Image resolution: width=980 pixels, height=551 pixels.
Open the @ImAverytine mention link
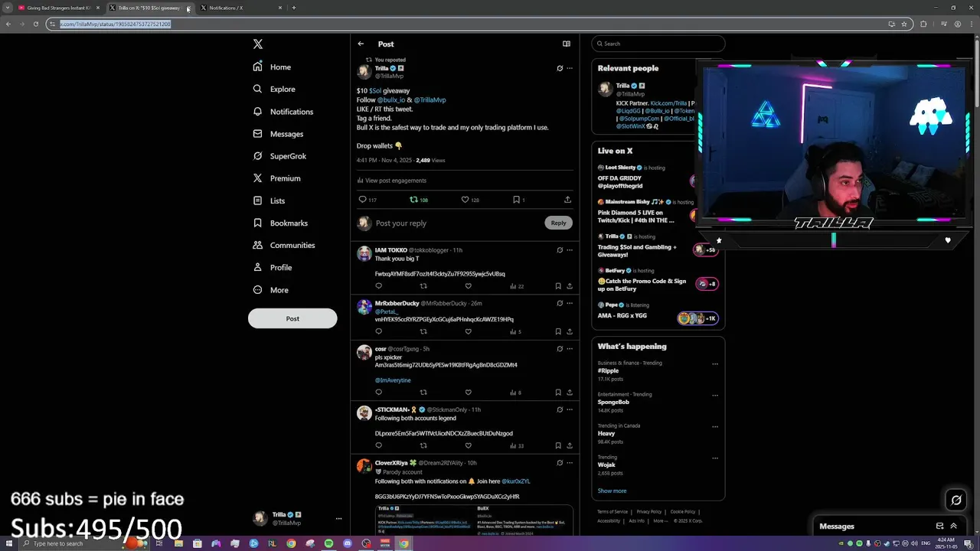click(x=393, y=380)
